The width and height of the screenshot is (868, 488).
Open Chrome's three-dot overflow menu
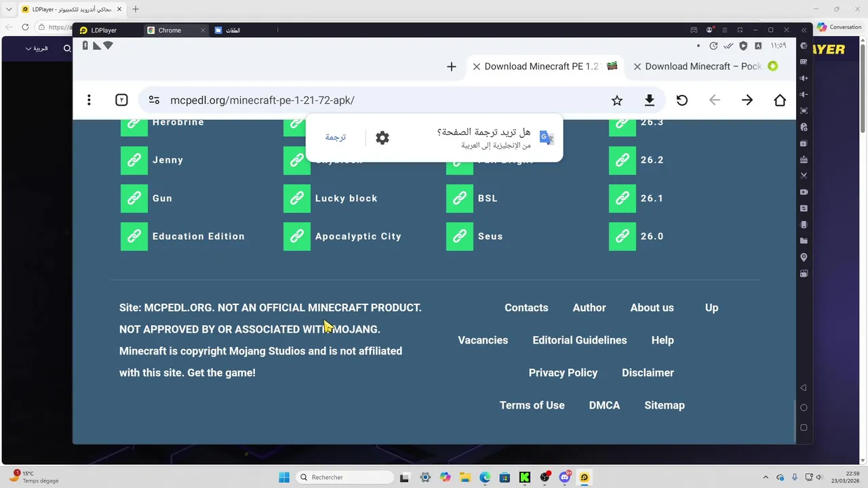[89, 100]
